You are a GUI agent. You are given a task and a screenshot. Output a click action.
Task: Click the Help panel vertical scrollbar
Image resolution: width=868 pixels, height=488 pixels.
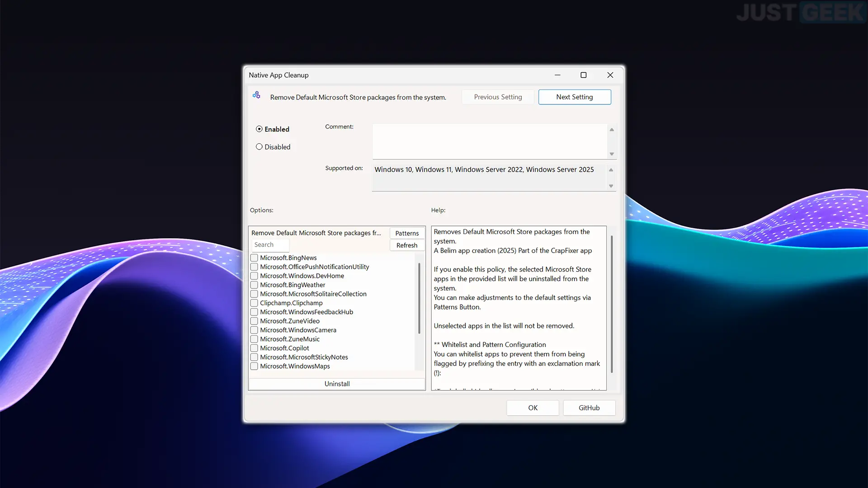(612, 304)
